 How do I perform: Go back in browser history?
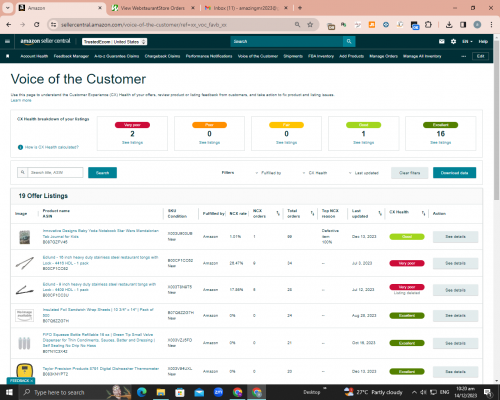tap(9, 25)
